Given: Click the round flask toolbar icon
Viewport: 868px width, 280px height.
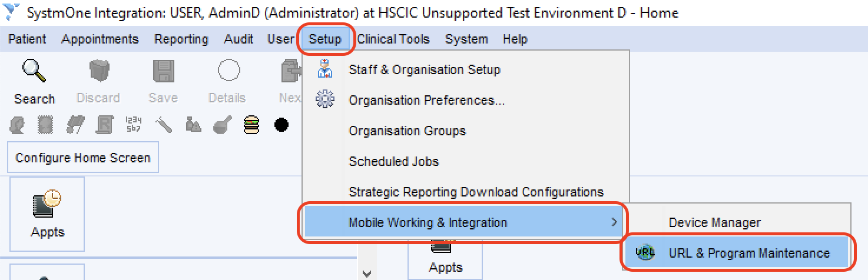Looking at the screenshot, I should pos(222,125).
